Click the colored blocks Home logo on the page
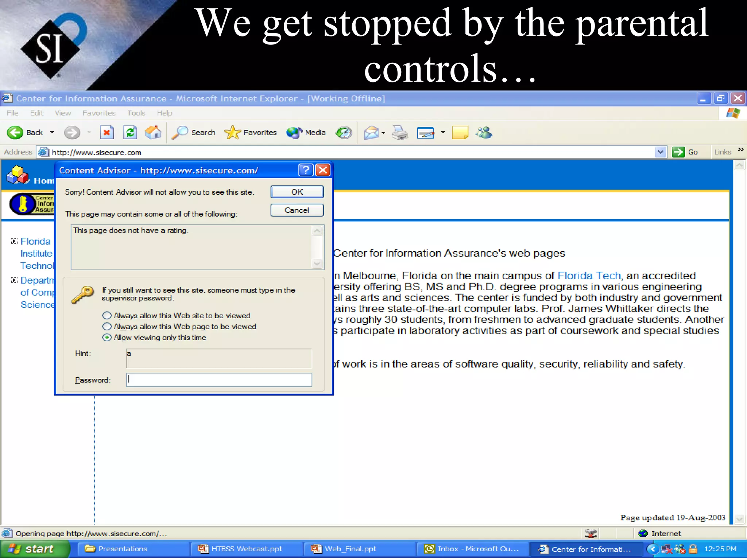 pyautogui.click(x=18, y=175)
